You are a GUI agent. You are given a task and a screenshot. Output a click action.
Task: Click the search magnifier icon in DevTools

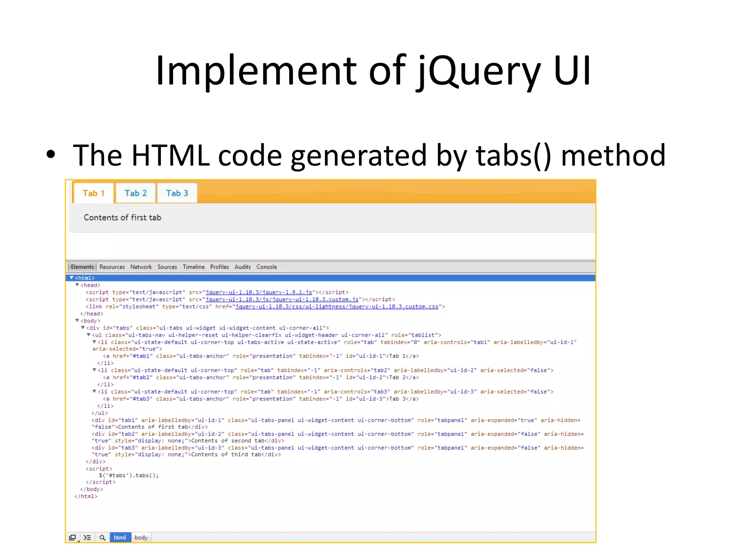coord(102,537)
